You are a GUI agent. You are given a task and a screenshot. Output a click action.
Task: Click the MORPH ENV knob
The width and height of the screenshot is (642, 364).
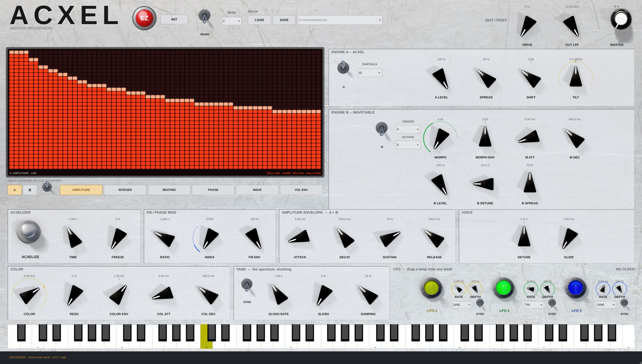coord(485,137)
